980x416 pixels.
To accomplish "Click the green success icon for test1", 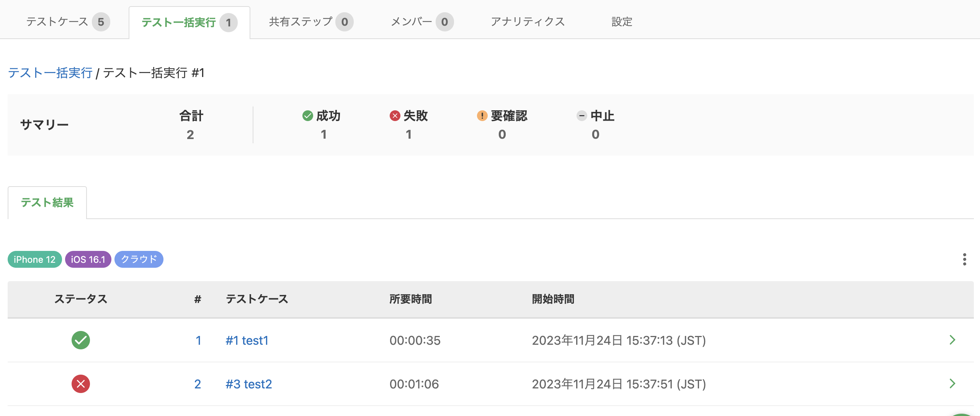I will pyautogui.click(x=81, y=340).
